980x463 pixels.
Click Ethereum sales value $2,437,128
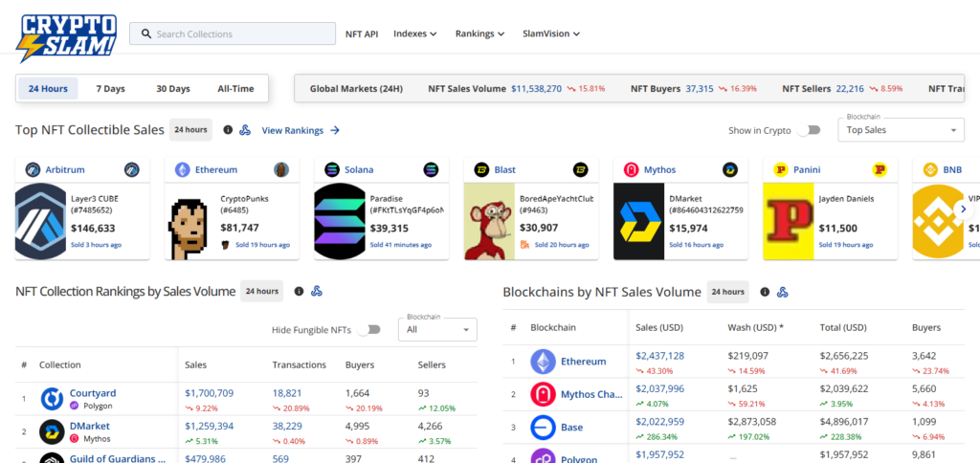click(x=660, y=356)
